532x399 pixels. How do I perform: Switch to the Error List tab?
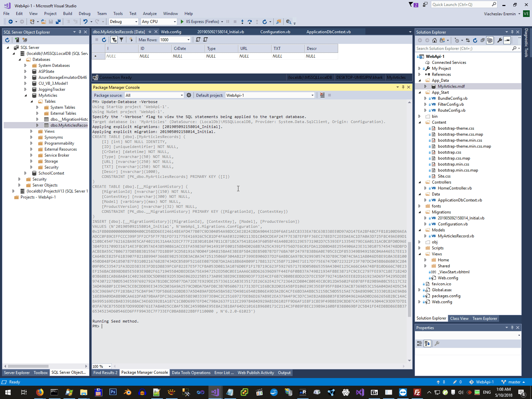224,373
